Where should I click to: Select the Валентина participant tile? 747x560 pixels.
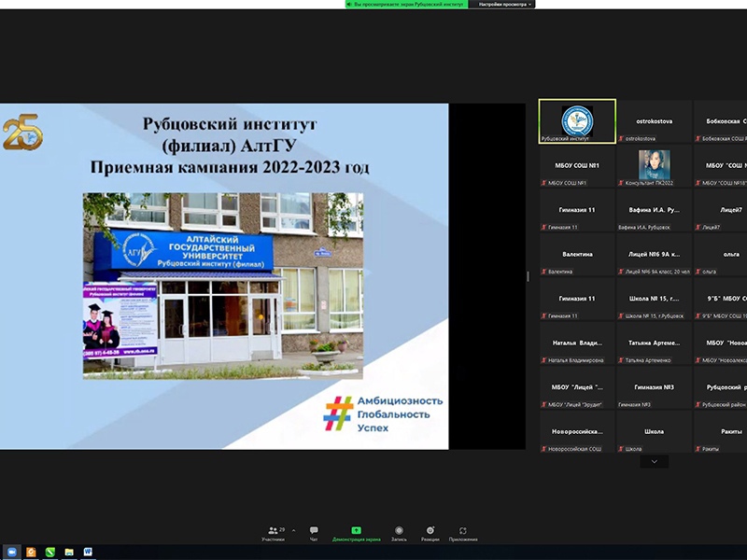(577, 254)
